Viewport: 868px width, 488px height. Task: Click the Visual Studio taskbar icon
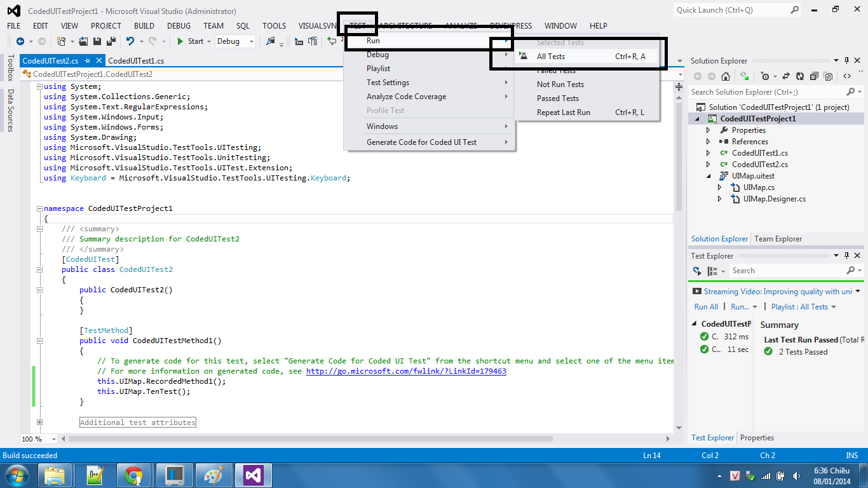tap(253, 475)
